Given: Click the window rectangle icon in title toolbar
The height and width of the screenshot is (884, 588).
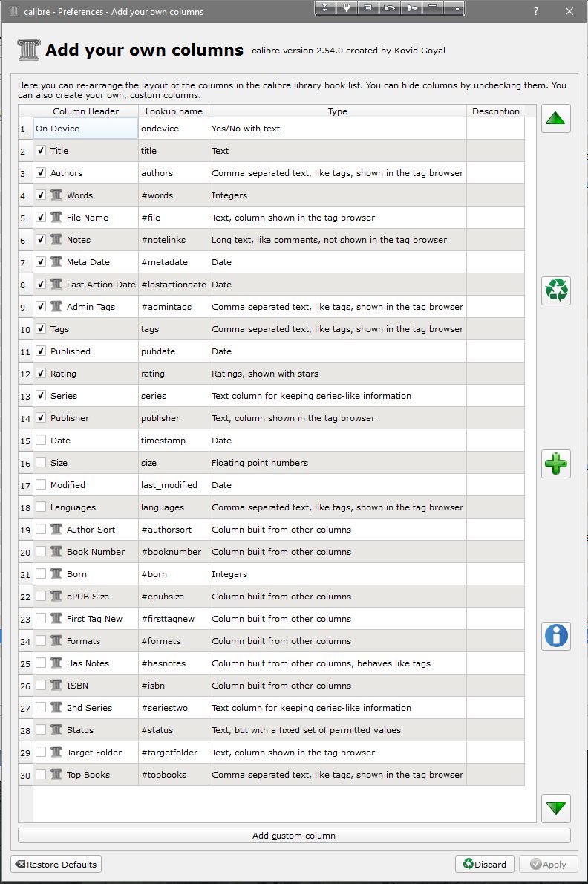Looking at the screenshot, I should click(367, 8).
